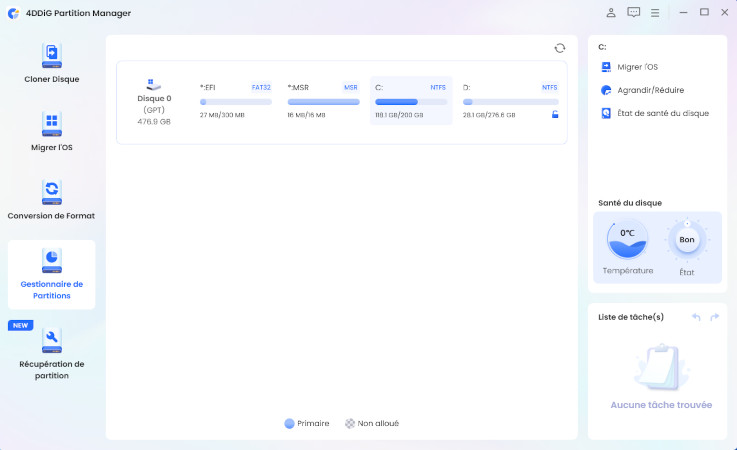
Task: Undo the last pending task
Action: (696, 317)
